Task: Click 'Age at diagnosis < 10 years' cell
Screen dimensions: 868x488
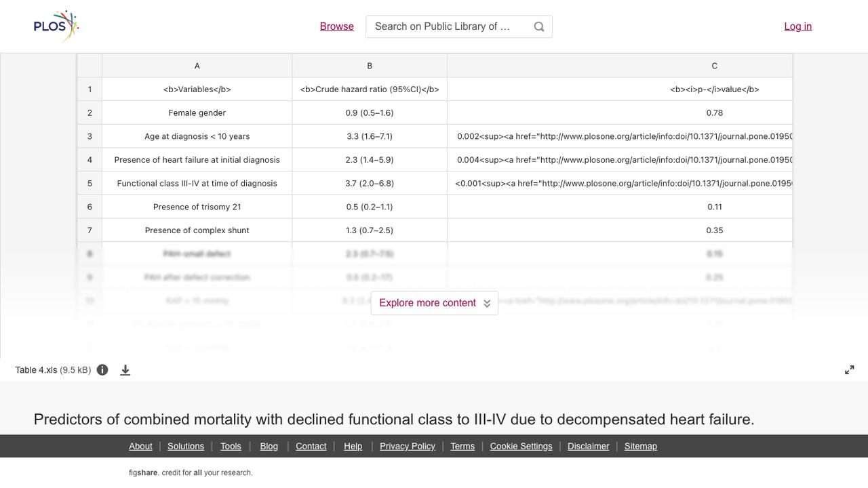Action: click(197, 136)
